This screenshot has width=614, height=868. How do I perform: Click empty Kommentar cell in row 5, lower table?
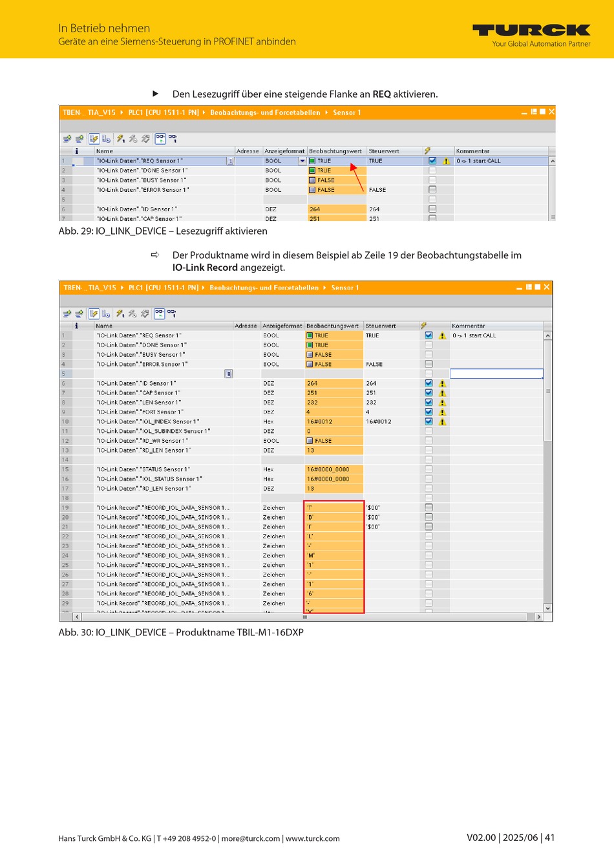click(496, 374)
